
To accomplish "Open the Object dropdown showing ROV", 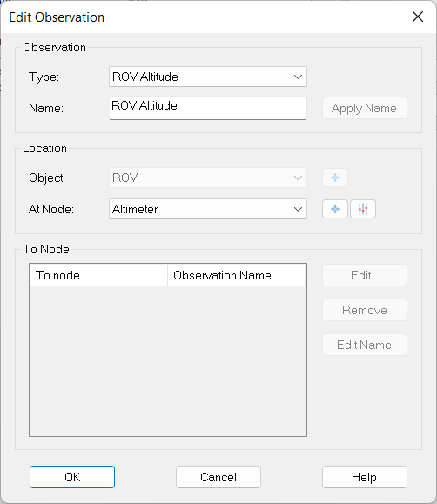I will (x=208, y=178).
